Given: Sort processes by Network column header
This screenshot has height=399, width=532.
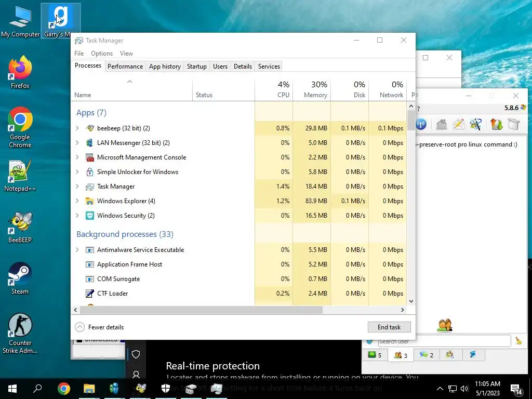Looking at the screenshot, I should click(x=388, y=89).
